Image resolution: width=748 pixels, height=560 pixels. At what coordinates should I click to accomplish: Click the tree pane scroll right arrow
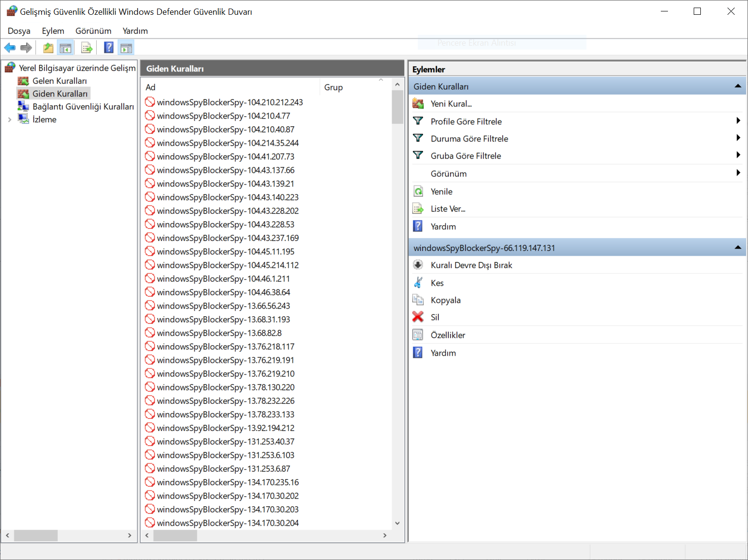pos(130,536)
